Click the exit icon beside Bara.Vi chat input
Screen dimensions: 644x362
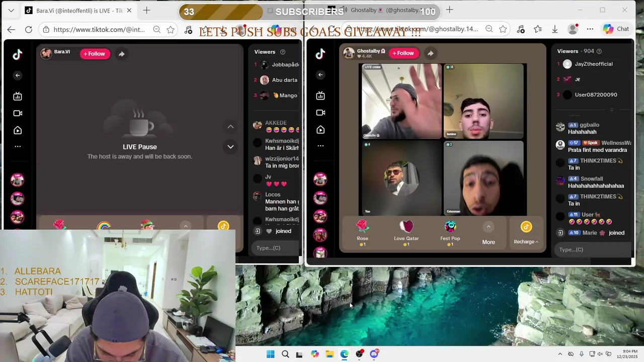[258, 231]
